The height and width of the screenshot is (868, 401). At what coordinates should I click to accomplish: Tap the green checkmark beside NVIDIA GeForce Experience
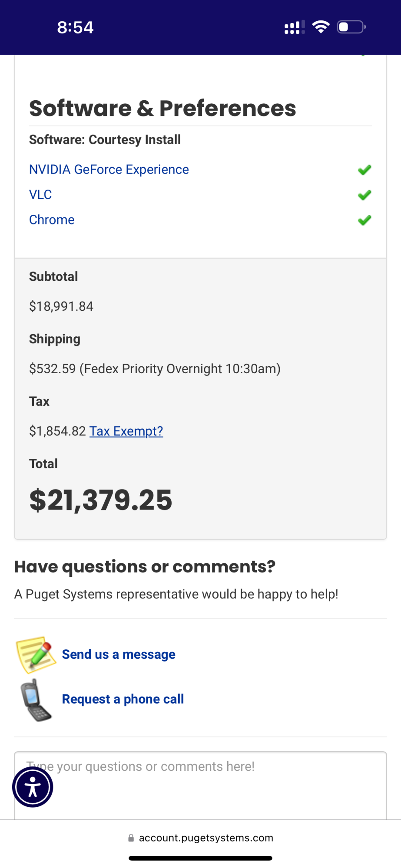tap(365, 170)
